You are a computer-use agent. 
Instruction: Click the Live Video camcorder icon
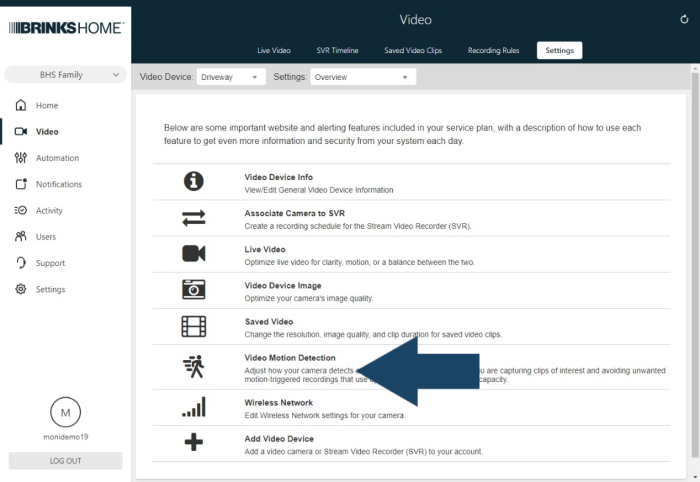click(193, 253)
